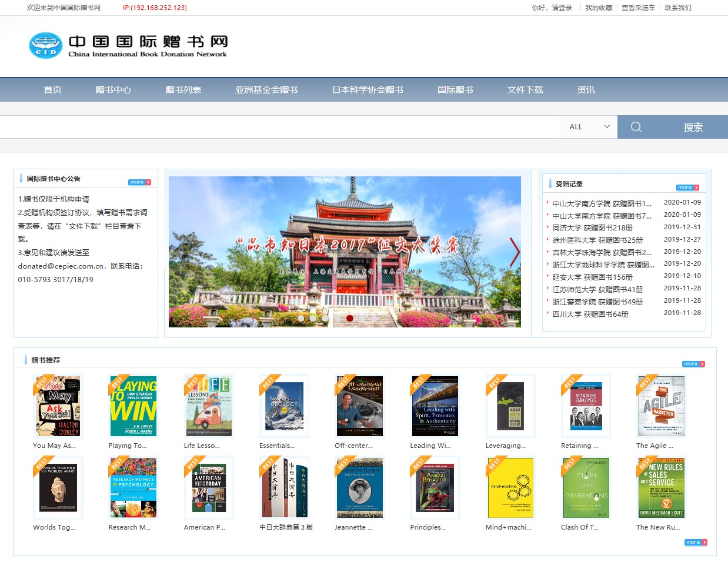Select The Agile Marketer book cover
The width and height of the screenshot is (728, 569).
point(661,406)
